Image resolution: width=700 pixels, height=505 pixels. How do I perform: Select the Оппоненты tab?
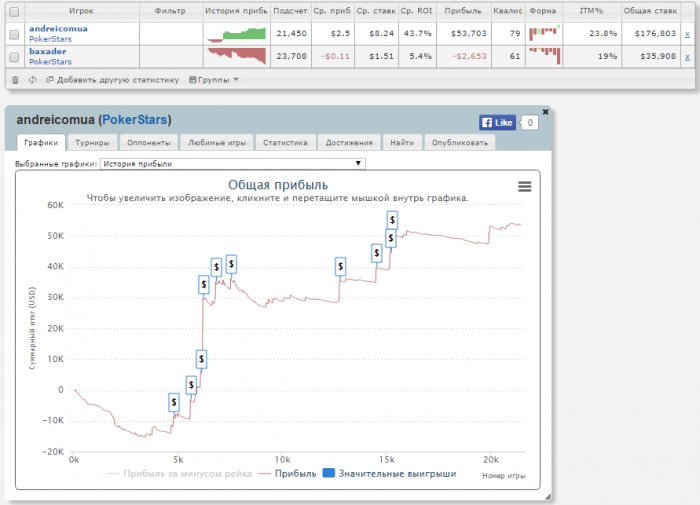154,143
